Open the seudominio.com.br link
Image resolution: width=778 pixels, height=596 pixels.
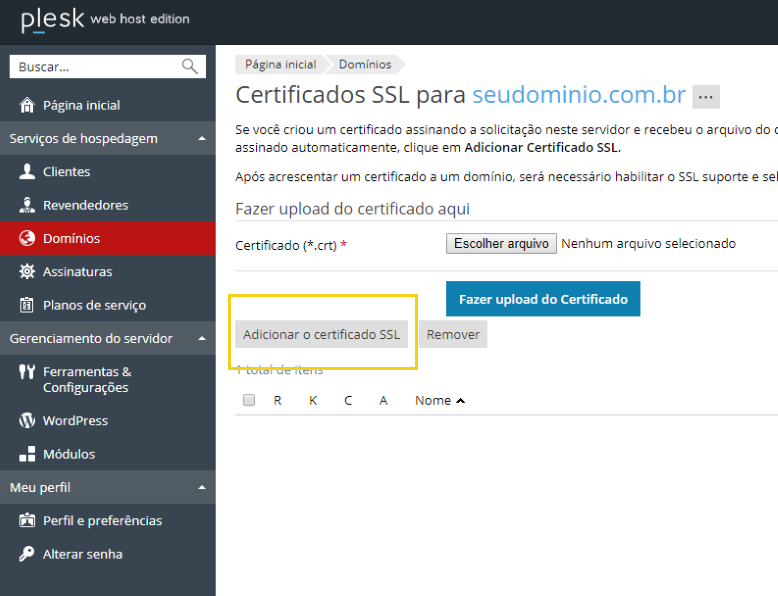(x=579, y=95)
